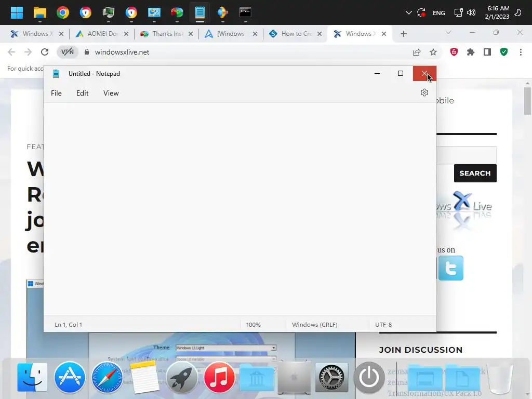This screenshot has height=399, width=532.
Task: Click the power button in the dock
Action: 369,377
